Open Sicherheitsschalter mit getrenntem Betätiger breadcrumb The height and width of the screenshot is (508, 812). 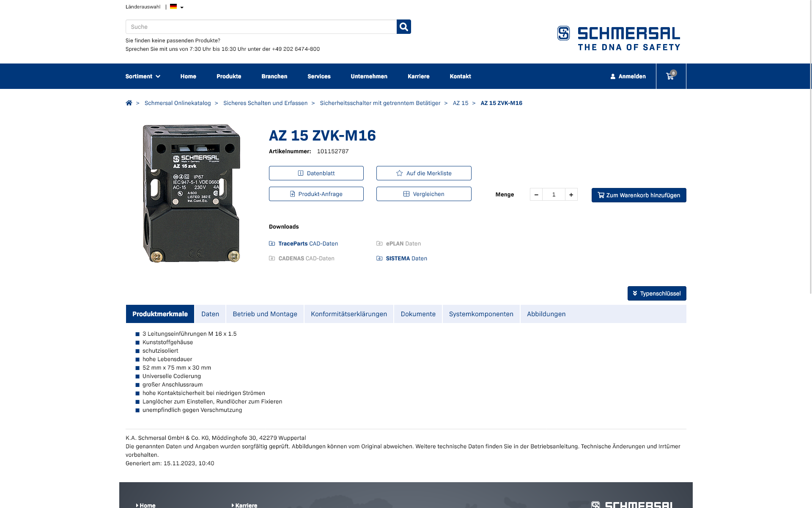380,103
